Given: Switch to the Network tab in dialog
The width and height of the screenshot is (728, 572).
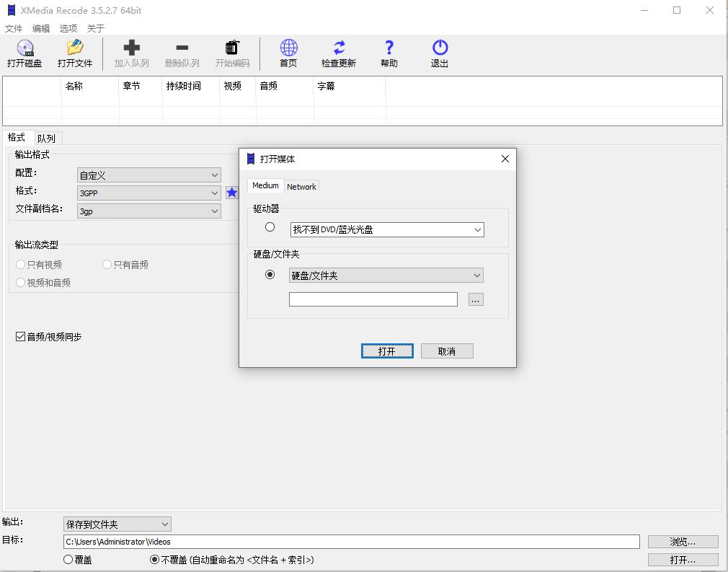Looking at the screenshot, I should tap(301, 186).
